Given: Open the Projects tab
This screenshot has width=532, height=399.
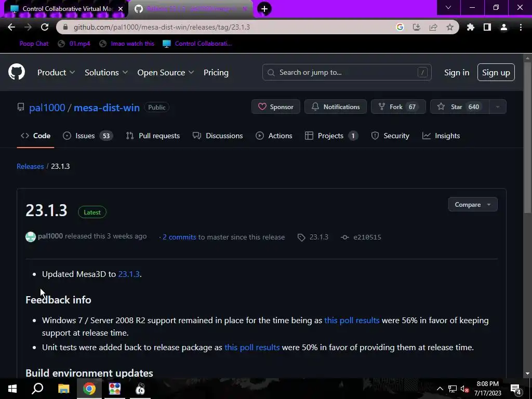Looking at the screenshot, I should pos(331,136).
